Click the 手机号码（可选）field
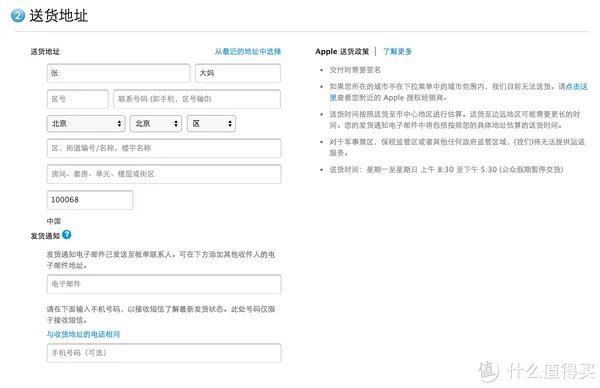This screenshot has width=600, height=388. pos(164,353)
